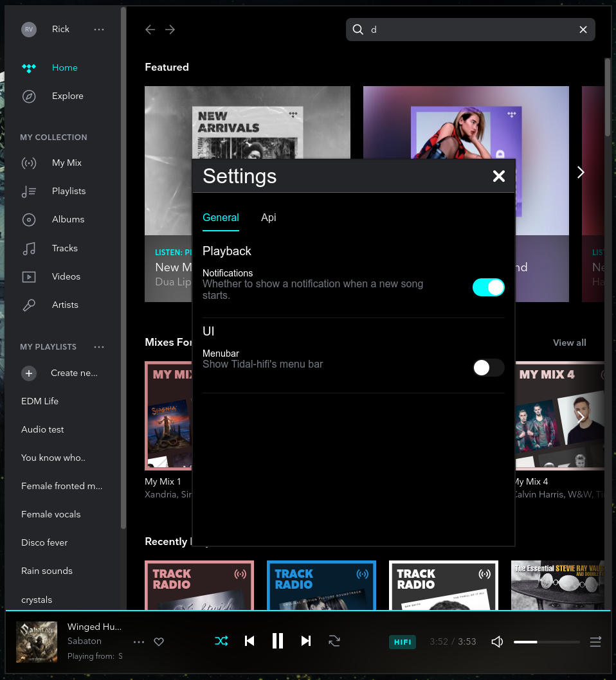
Task: Like the current track with heart icon
Action: coord(159,641)
